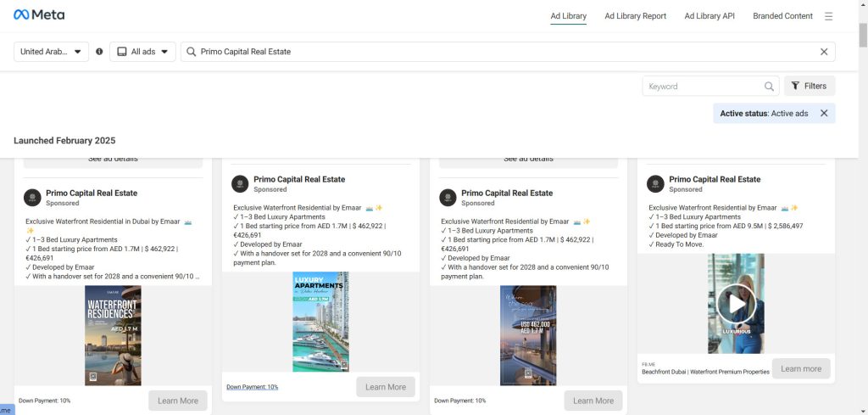This screenshot has height=415, width=868.
Task: Click profile avatar of the AED 9.5M ad
Action: click(655, 183)
